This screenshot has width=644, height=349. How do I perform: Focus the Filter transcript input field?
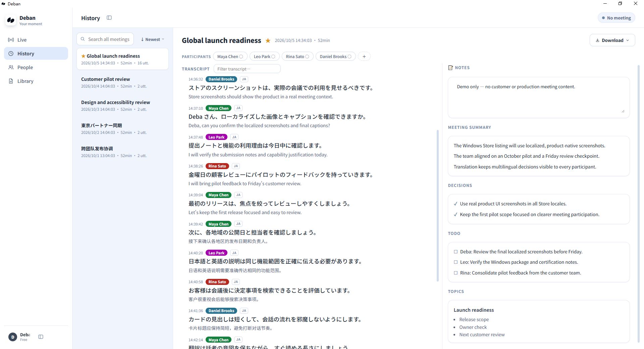point(247,69)
